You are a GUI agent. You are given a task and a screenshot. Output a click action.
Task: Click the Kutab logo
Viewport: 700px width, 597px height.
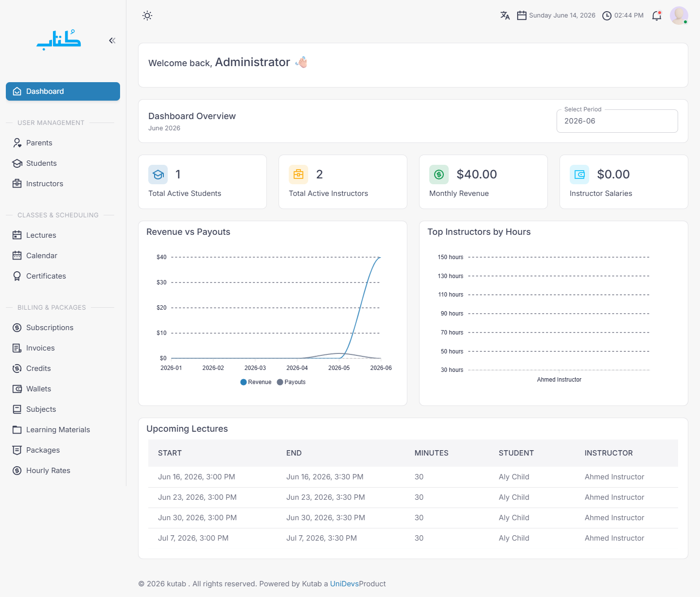pos(59,40)
